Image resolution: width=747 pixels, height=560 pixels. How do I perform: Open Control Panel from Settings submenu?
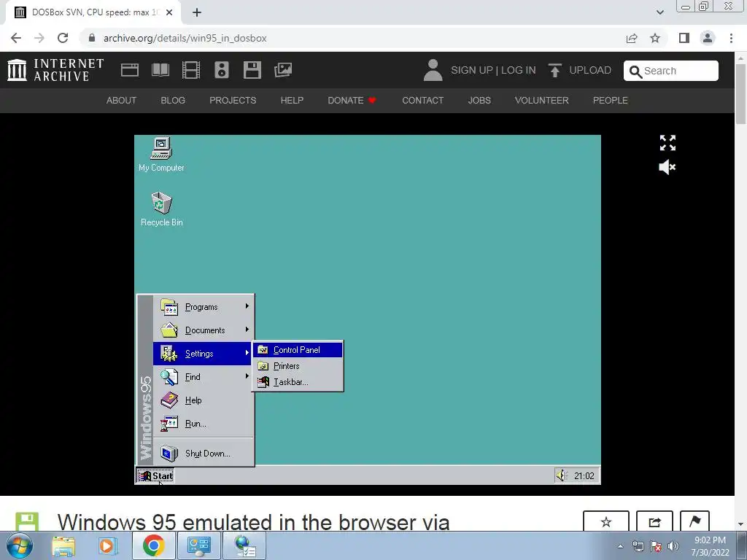pos(298,350)
